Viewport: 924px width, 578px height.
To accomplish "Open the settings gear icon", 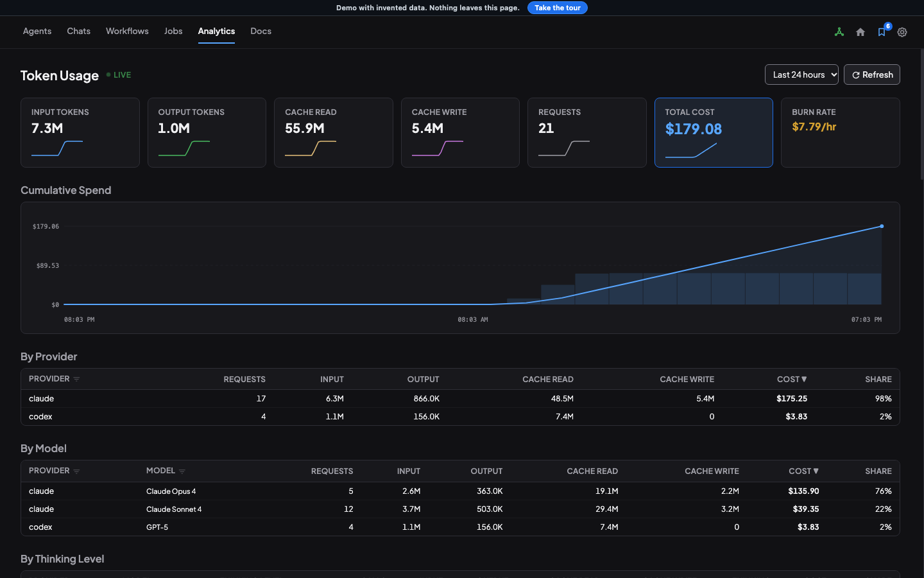I will click(902, 32).
